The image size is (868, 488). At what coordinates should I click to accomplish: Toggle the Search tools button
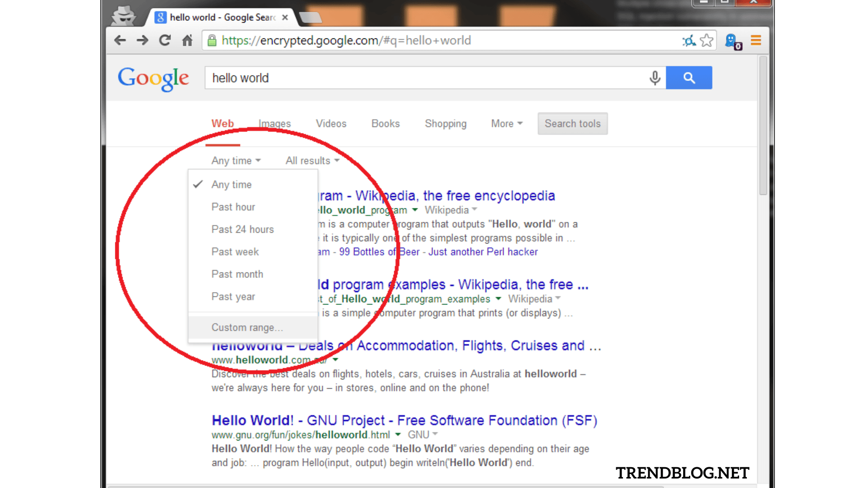pyautogui.click(x=572, y=124)
